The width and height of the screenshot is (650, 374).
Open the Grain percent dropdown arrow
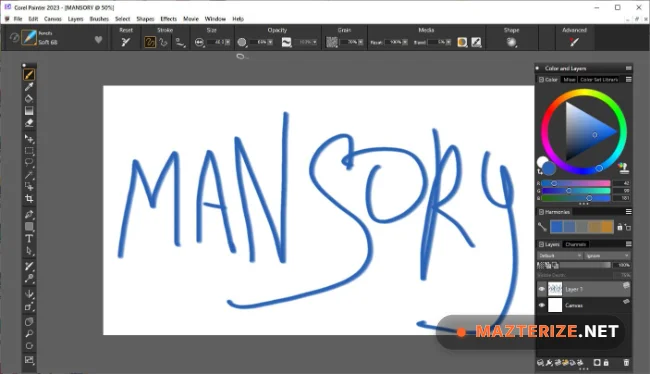tap(361, 42)
